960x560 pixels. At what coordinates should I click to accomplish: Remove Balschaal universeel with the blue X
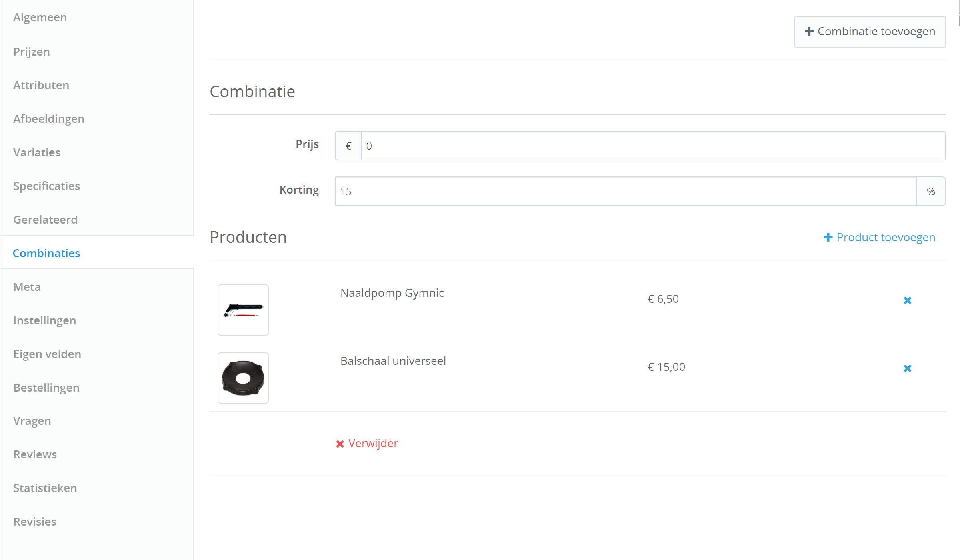907,368
